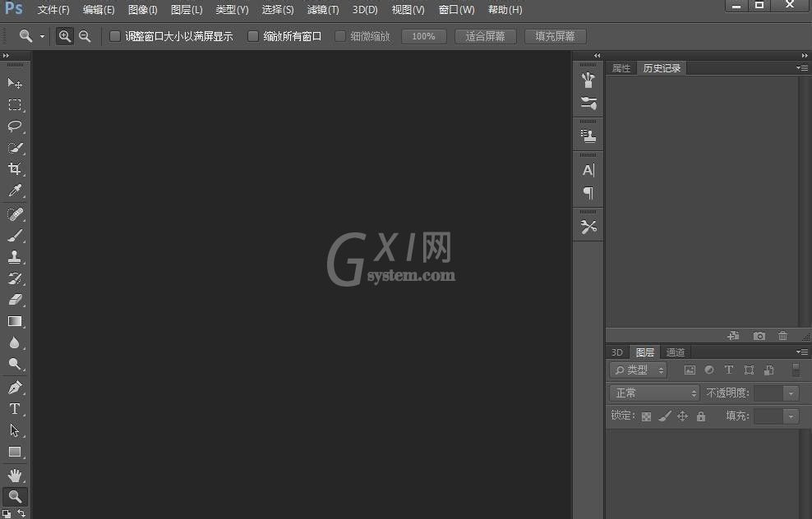Open the Adjustments sliders panel icon

588,103
